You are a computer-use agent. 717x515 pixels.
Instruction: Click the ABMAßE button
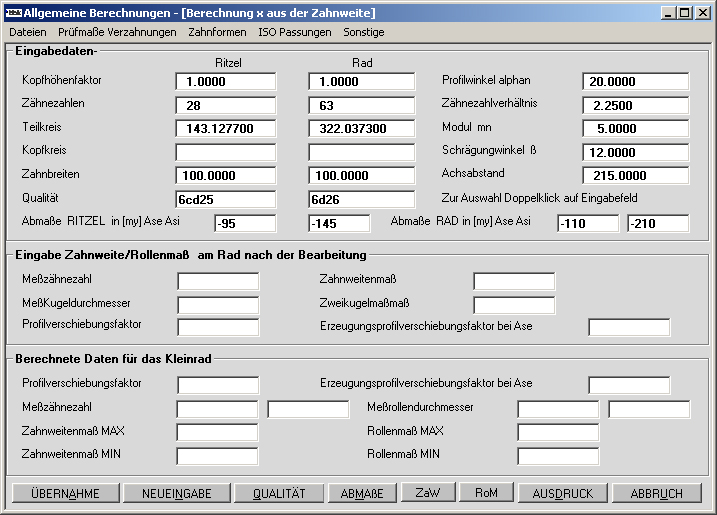coord(361,493)
